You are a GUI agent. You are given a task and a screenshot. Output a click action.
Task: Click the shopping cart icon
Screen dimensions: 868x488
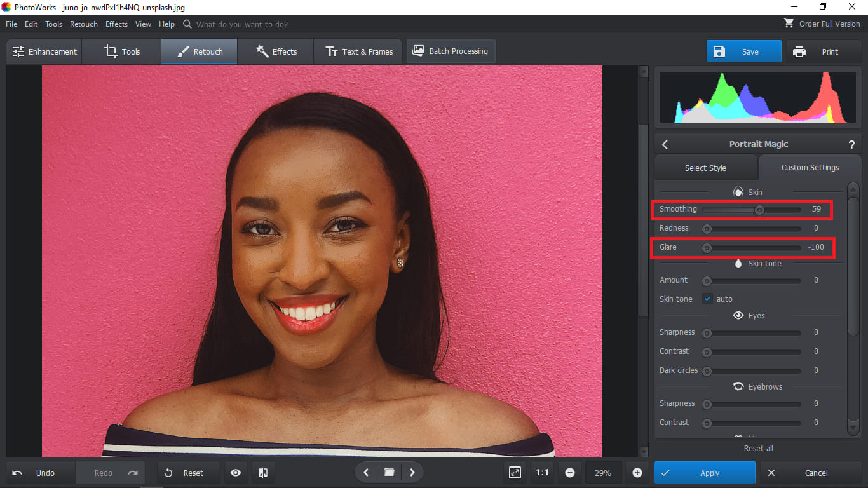click(789, 24)
